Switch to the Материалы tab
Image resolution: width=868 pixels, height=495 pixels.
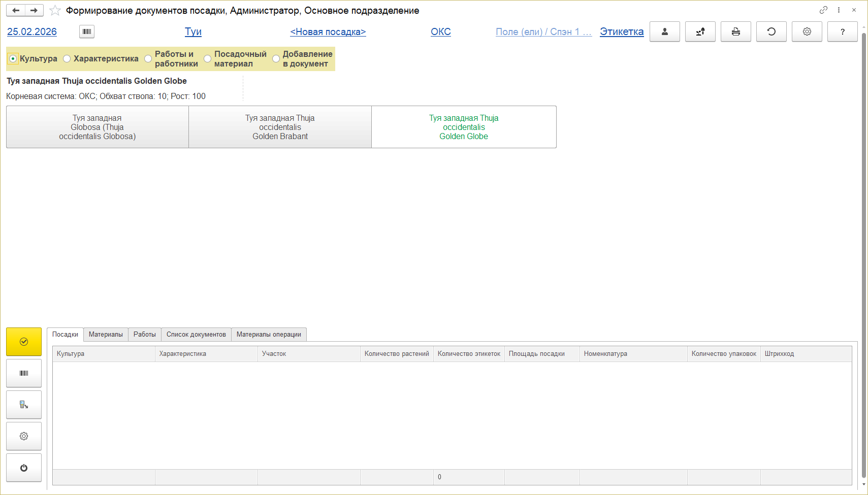click(x=106, y=335)
